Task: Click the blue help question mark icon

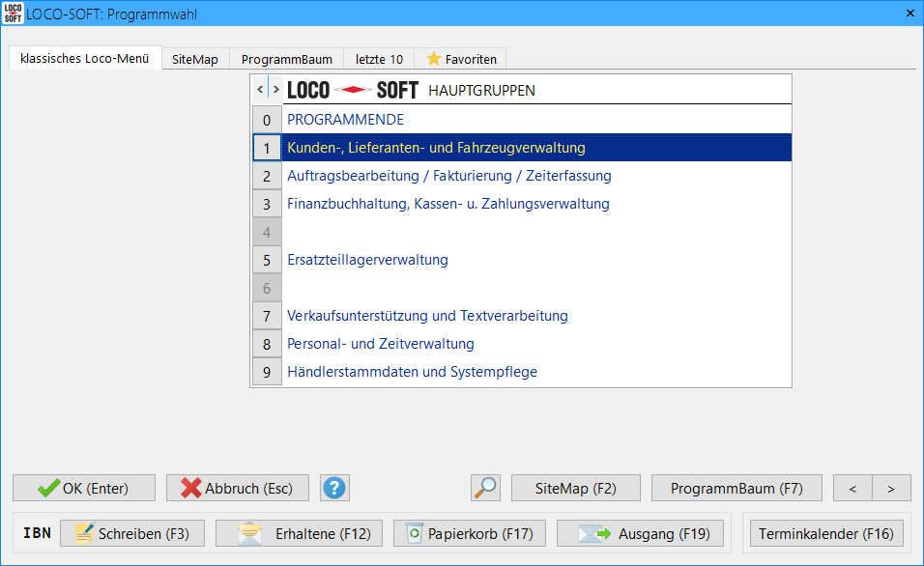Action: pyautogui.click(x=334, y=488)
